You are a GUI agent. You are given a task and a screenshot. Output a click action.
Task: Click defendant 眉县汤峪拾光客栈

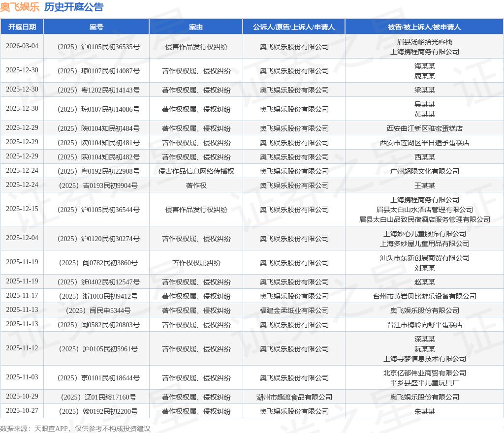pos(424,42)
